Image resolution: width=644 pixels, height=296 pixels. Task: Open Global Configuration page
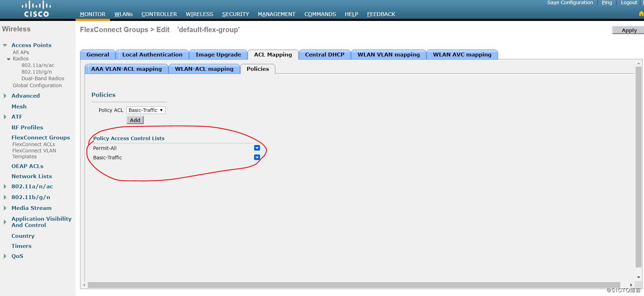(x=37, y=85)
